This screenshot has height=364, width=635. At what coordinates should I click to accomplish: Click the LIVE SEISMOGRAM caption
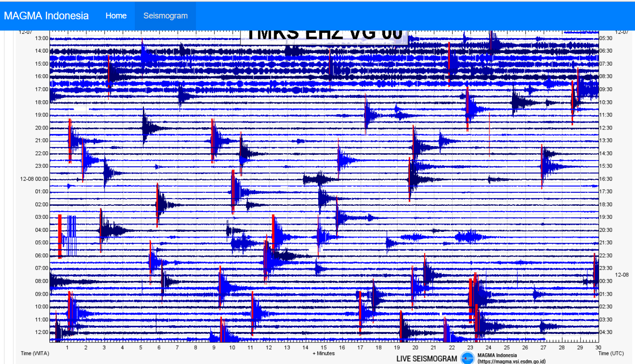coord(426,359)
